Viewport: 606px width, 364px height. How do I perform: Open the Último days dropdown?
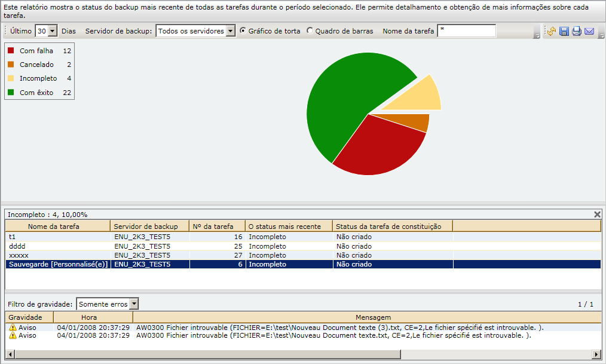click(53, 31)
